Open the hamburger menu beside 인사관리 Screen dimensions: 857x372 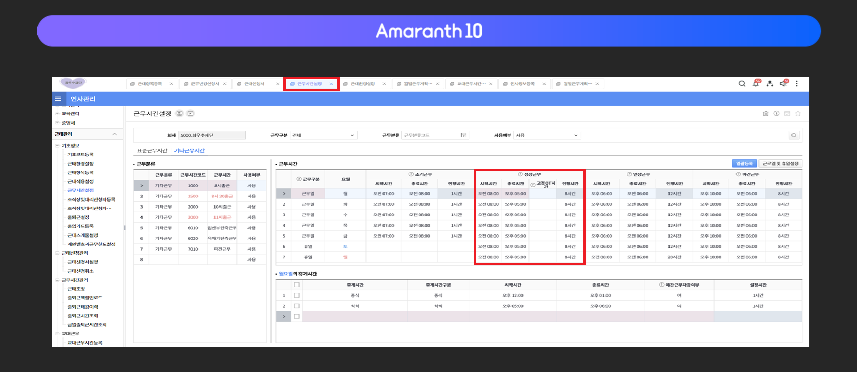(58, 99)
